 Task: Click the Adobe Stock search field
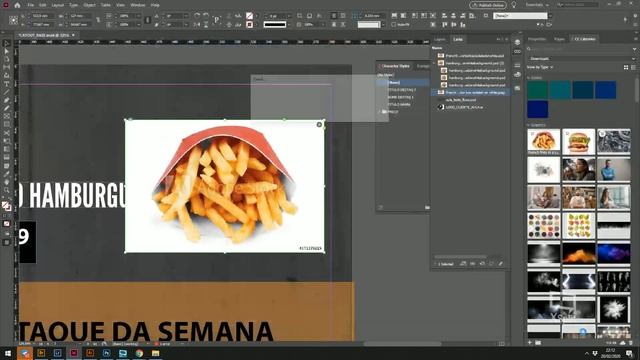(x=578, y=5)
